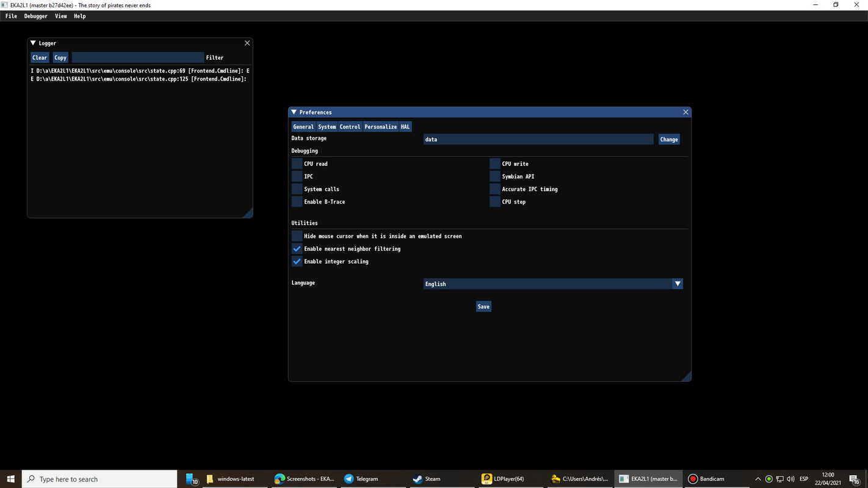Collapse the Preferences window
The image size is (868, 488).
(x=294, y=112)
